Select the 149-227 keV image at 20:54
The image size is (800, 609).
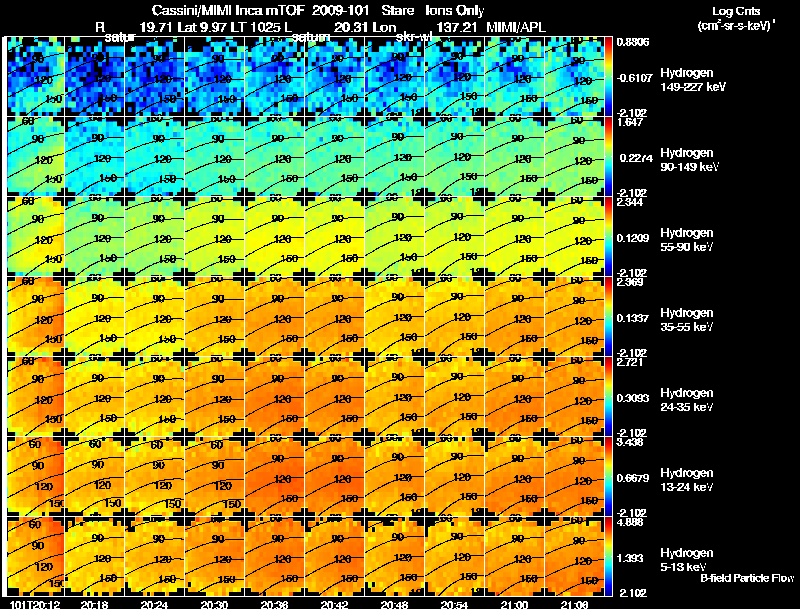454,77
